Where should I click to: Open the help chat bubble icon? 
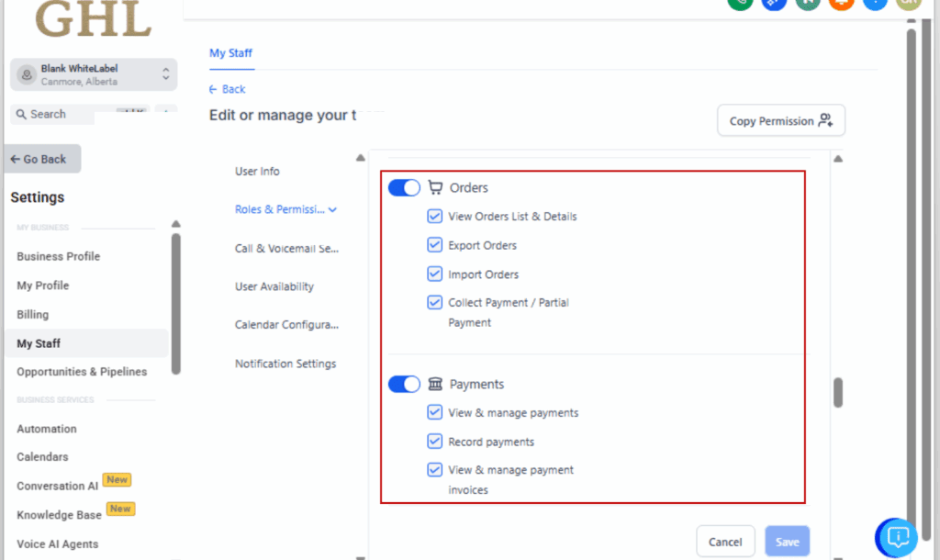[896, 537]
